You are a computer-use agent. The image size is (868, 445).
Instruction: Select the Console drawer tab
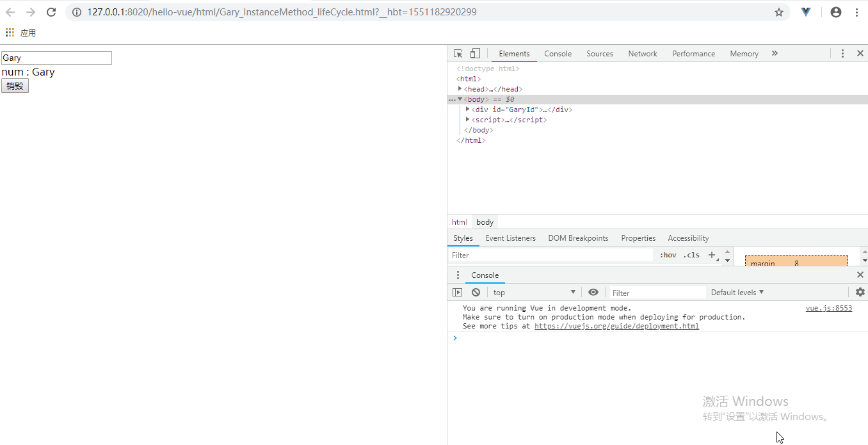(x=485, y=275)
